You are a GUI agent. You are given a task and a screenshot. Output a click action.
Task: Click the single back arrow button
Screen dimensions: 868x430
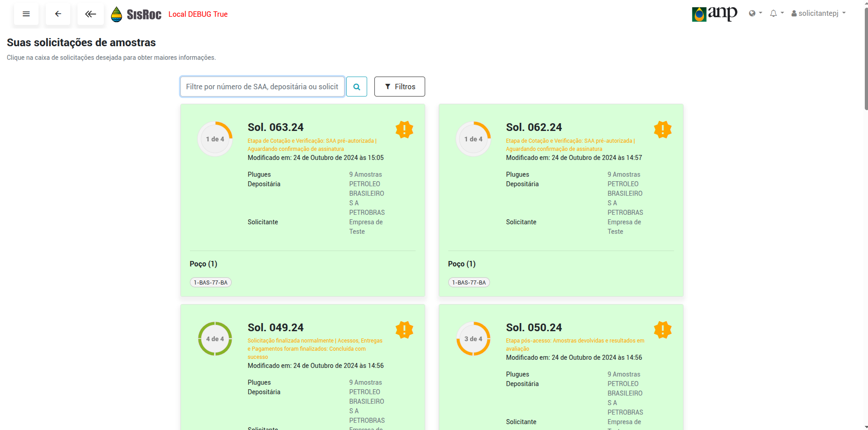pos(58,14)
